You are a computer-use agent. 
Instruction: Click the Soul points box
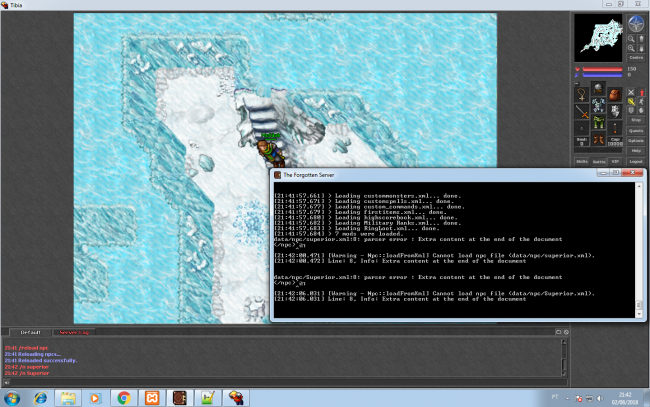pos(582,141)
